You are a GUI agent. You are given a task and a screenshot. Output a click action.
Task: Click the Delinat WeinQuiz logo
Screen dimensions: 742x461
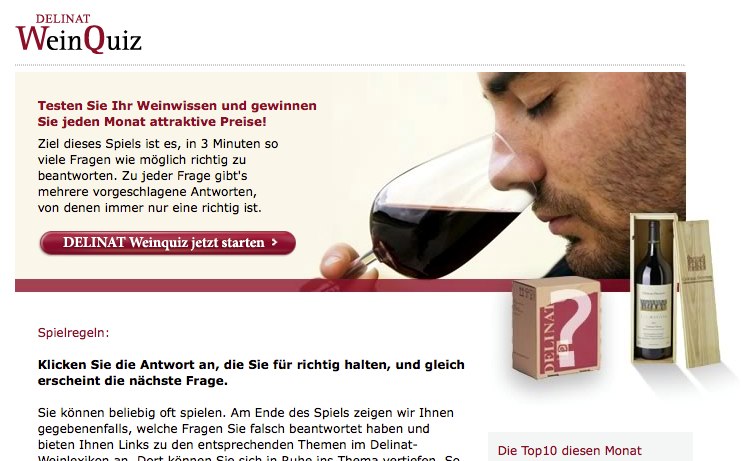[79, 33]
